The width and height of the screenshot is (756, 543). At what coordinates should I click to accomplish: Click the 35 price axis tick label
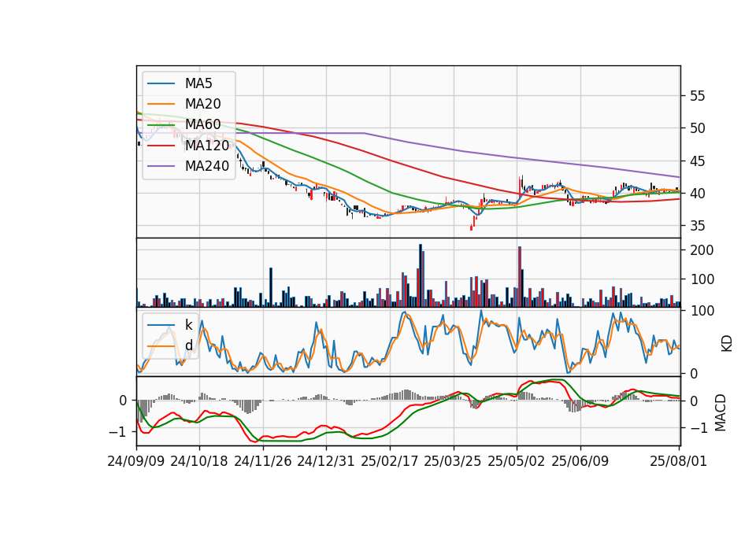click(698, 226)
